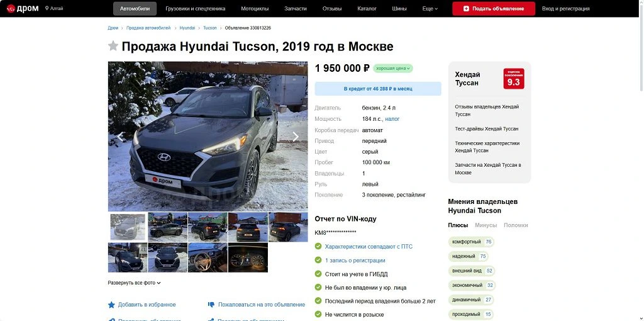This screenshot has width=644, height=321.
Task: Click the location pin for Алтай
Action: point(47,8)
